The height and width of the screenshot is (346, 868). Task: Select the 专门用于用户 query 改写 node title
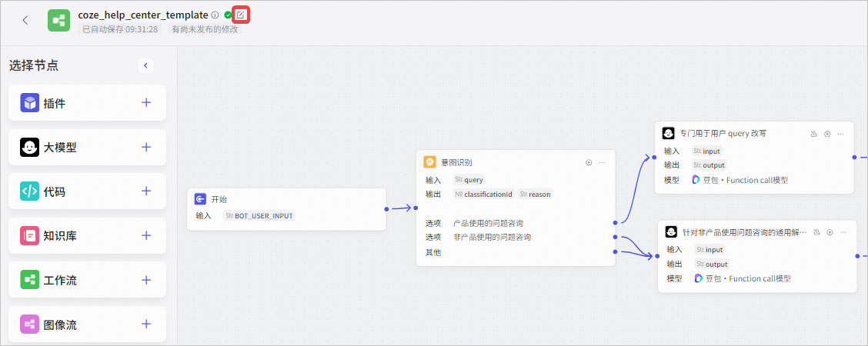tap(723, 134)
